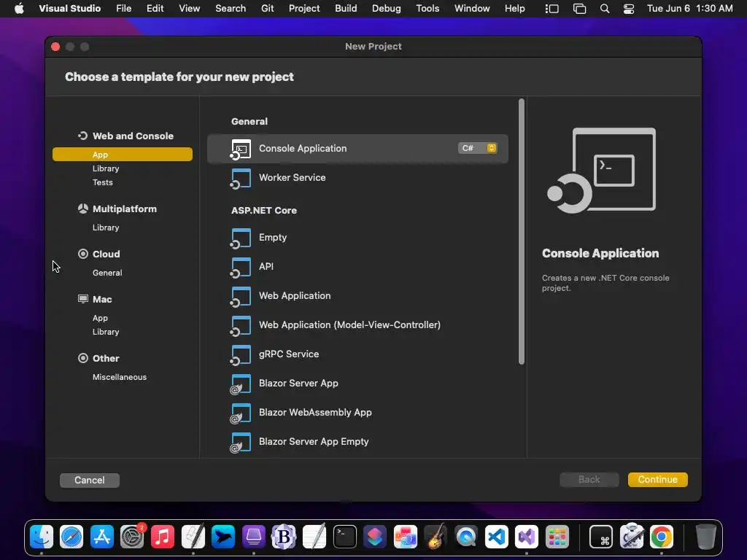Screen dimensions: 747x560
Task: Select Library under Multiplatform
Action: [x=106, y=227]
